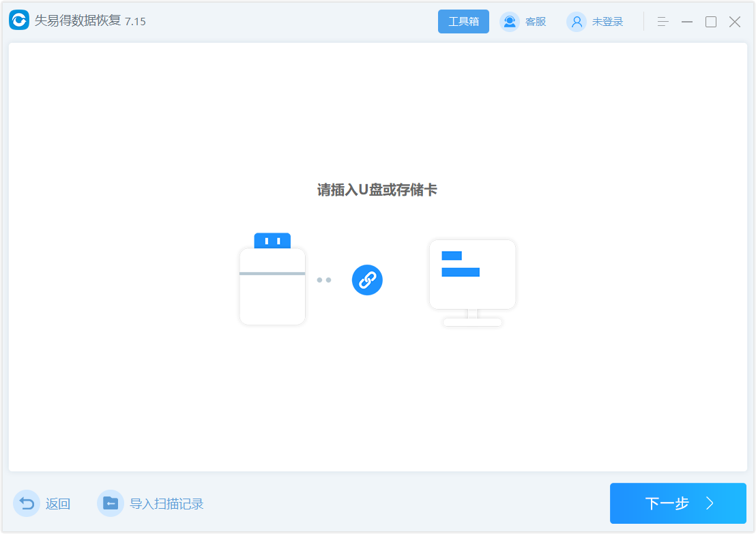Click the computer monitor illustration
The image size is (756, 534).
pyautogui.click(x=472, y=283)
